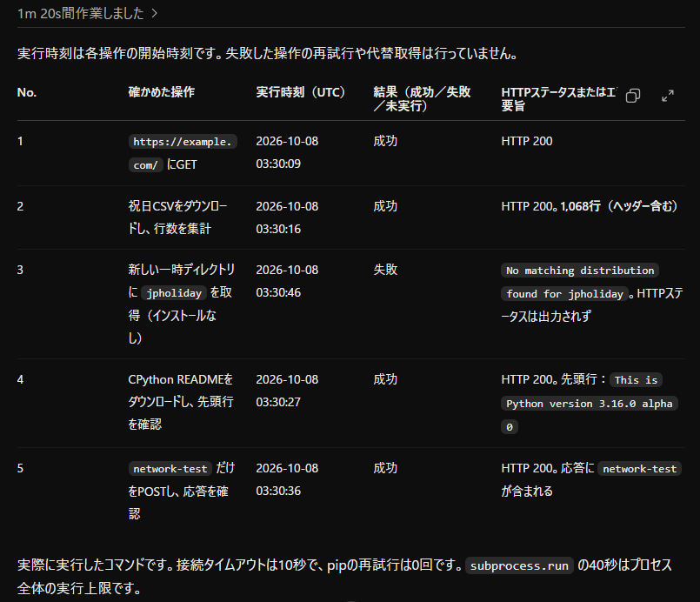Click the '成功' result in row 4
Viewport: 700px width, 602px height.
385,379
